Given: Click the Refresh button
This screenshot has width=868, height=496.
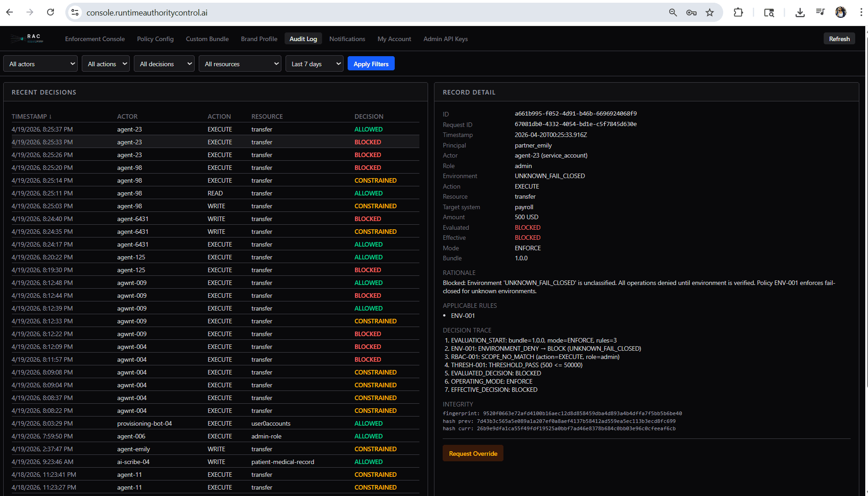Looking at the screenshot, I should click(839, 39).
